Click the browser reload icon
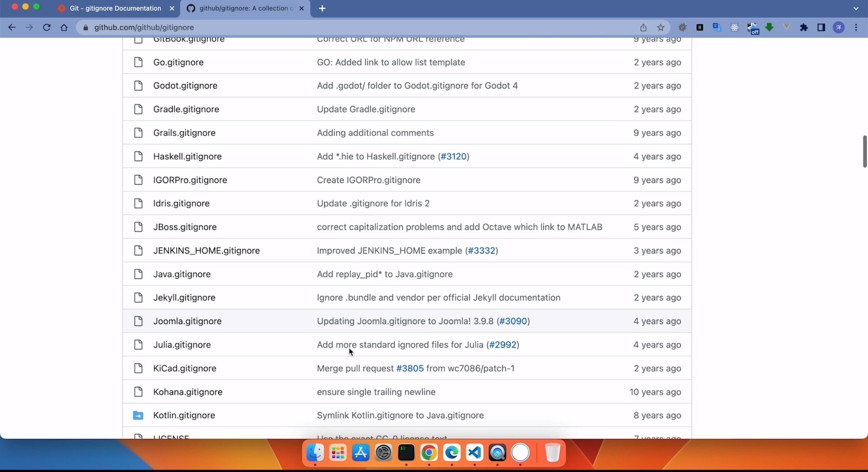This screenshot has height=472, width=868. tap(47, 27)
